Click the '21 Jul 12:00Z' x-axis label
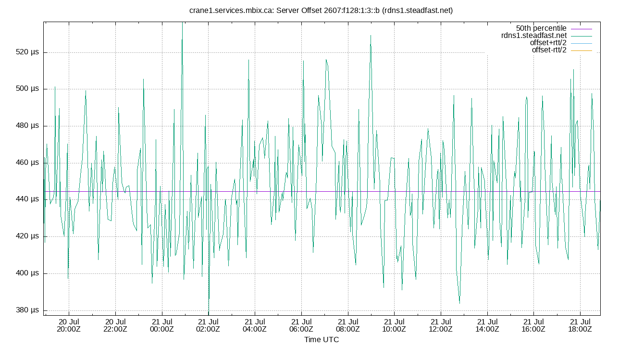This screenshot has width=644, height=346. [441, 325]
